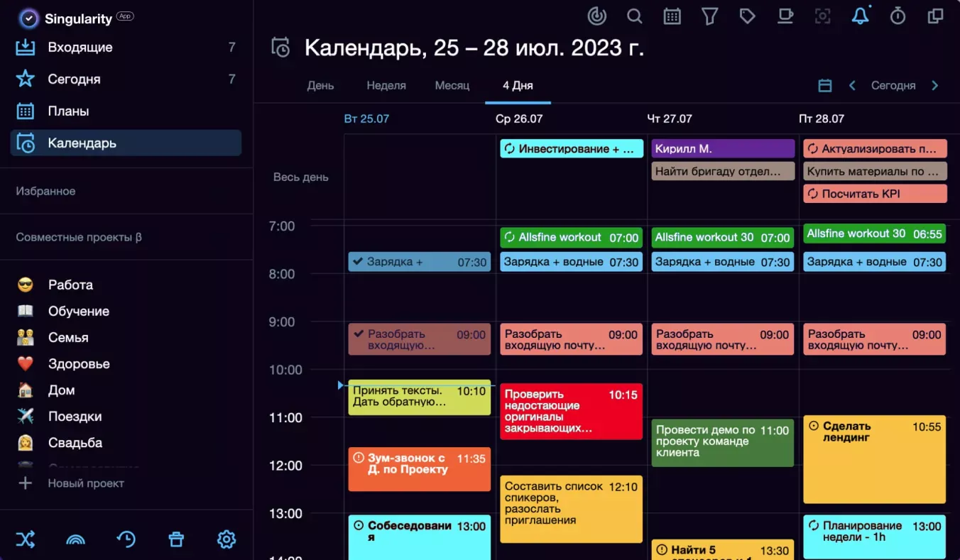The image size is (960, 560).
Task: Open Здоровье project
Action: click(78, 363)
